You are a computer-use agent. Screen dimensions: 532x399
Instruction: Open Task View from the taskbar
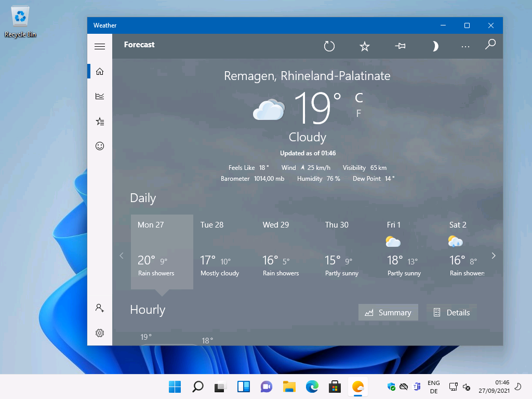[220, 387]
